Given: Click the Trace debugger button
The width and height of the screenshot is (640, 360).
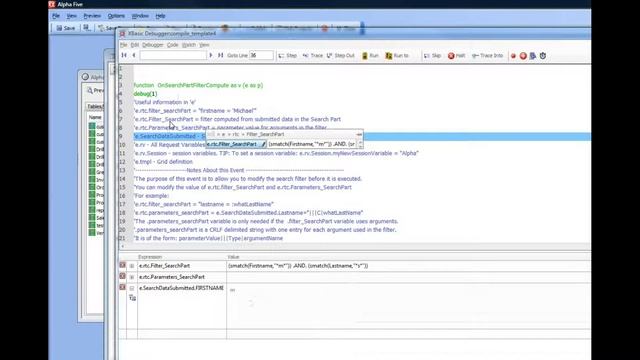Looking at the screenshot, I should pos(312,56).
